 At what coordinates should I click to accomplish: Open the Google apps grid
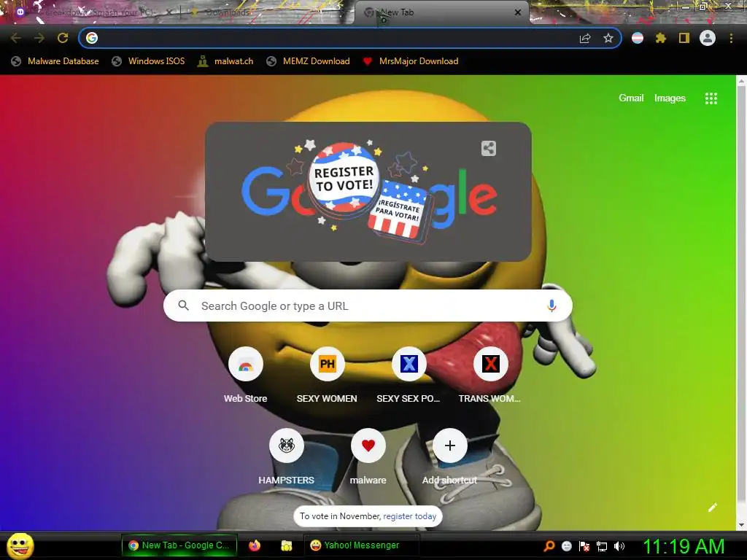(x=711, y=98)
